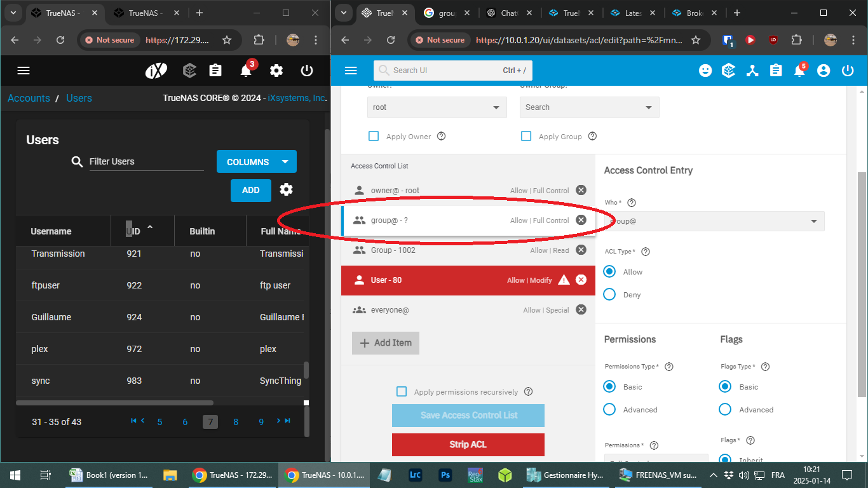868x488 pixels.
Task: Open alerts bell showing 5 notifications
Action: tap(800, 71)
